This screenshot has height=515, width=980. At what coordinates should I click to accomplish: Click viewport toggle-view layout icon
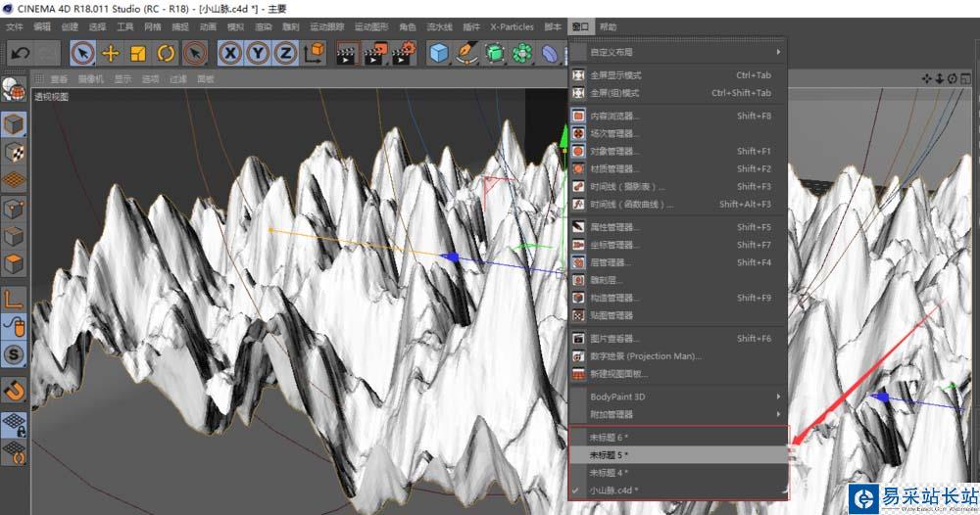tap(965, 78)
